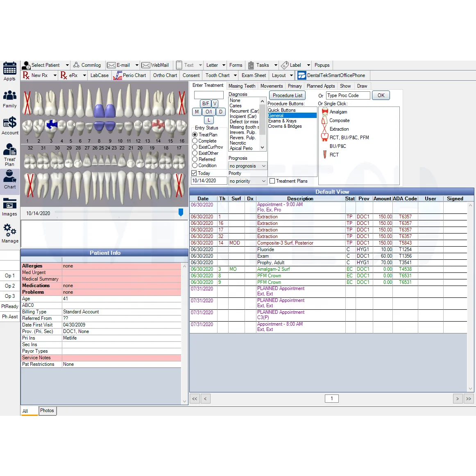Click the OK button
Screen dimensions: 476x476
point(381,95)
